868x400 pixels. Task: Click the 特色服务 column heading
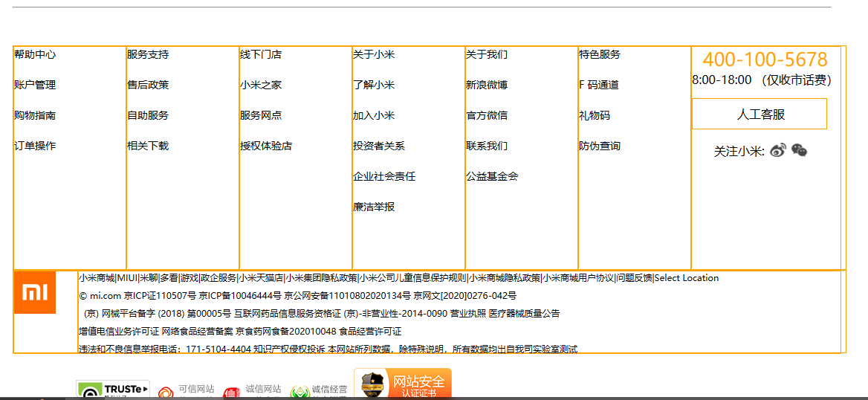click(x=600, y=55)
